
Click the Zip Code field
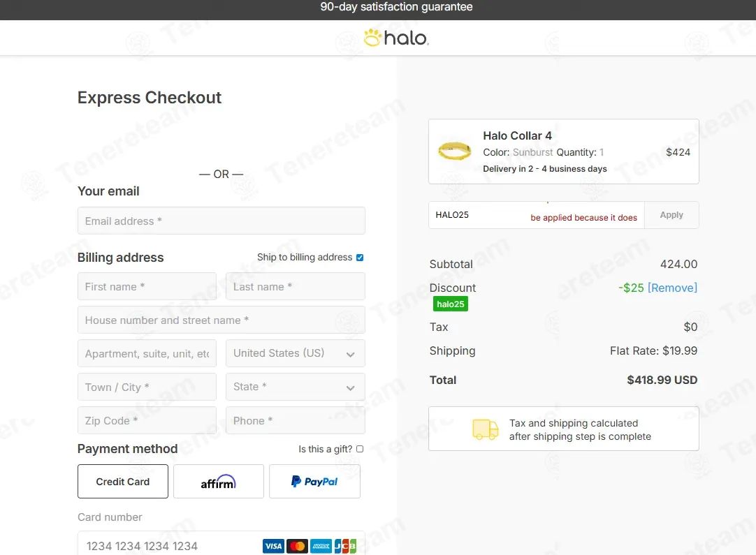147,420
